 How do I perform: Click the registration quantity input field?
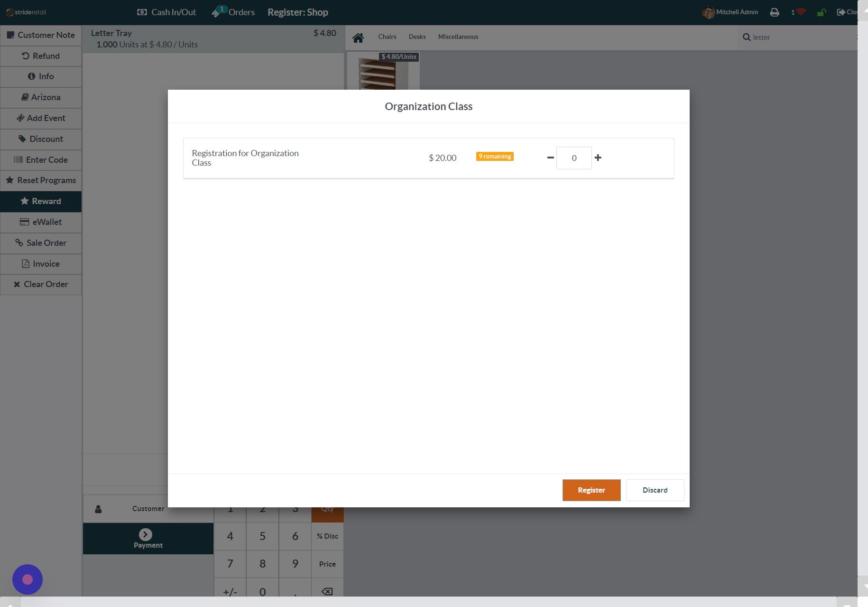tap(574, 158)
